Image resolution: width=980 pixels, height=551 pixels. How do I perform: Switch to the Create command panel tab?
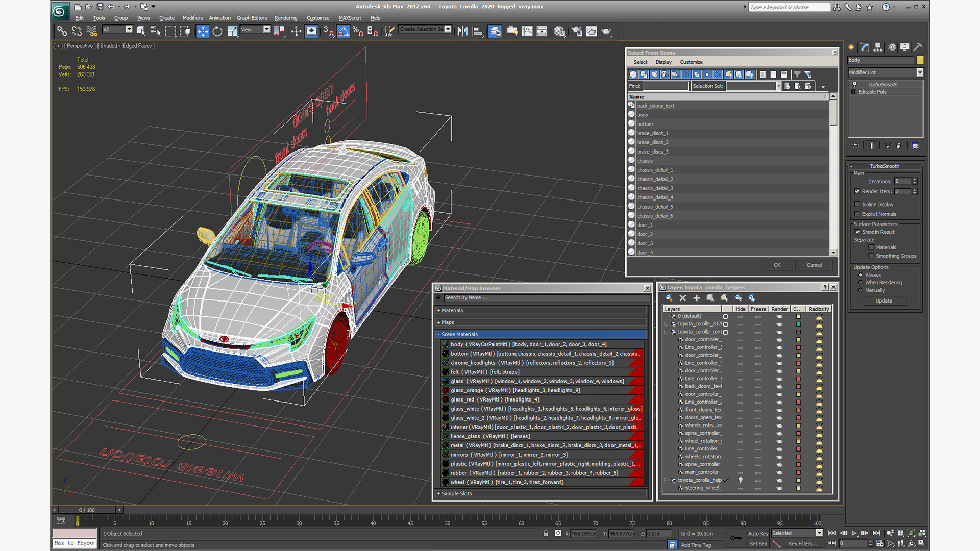click(x=851, y=47)
